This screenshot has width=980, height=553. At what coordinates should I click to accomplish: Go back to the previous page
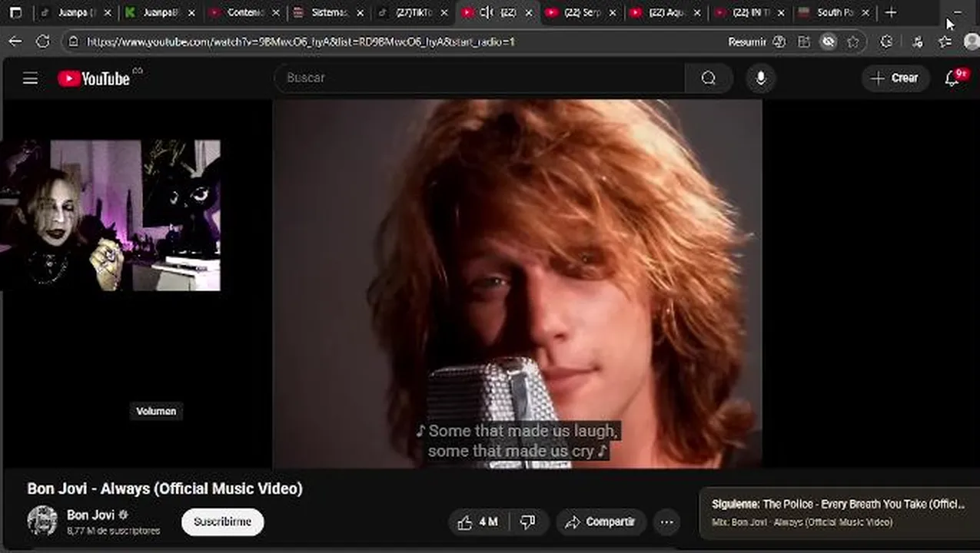point(15,41)
